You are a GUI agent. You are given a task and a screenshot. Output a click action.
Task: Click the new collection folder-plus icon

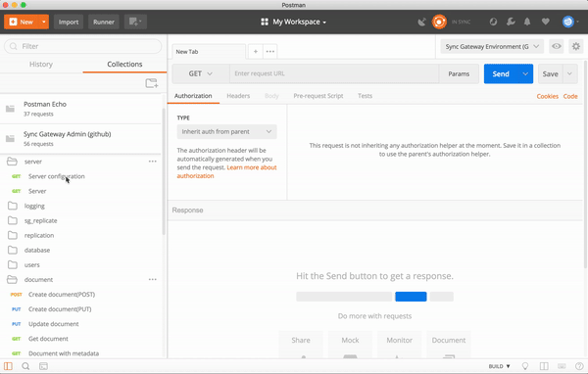click(x=152, y=83)
